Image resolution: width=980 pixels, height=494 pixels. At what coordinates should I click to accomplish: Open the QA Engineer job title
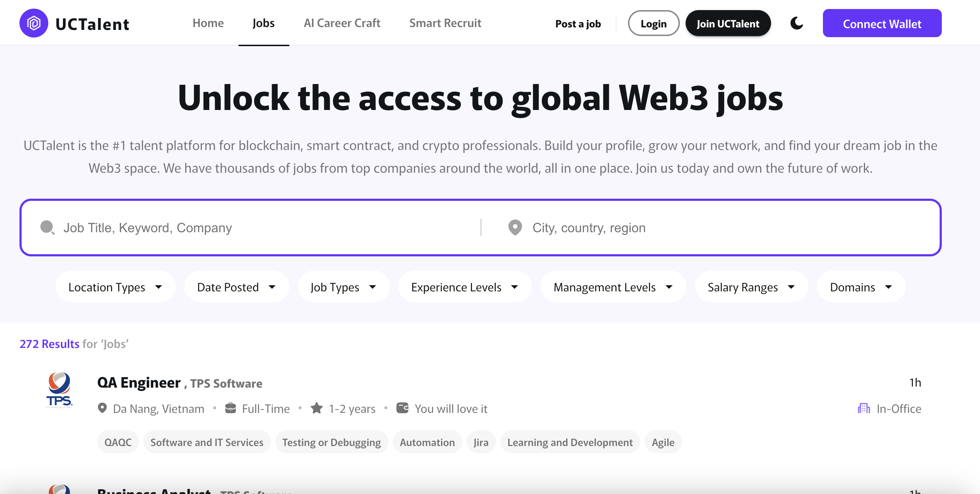pyautogui.click(x=139, y=383)
